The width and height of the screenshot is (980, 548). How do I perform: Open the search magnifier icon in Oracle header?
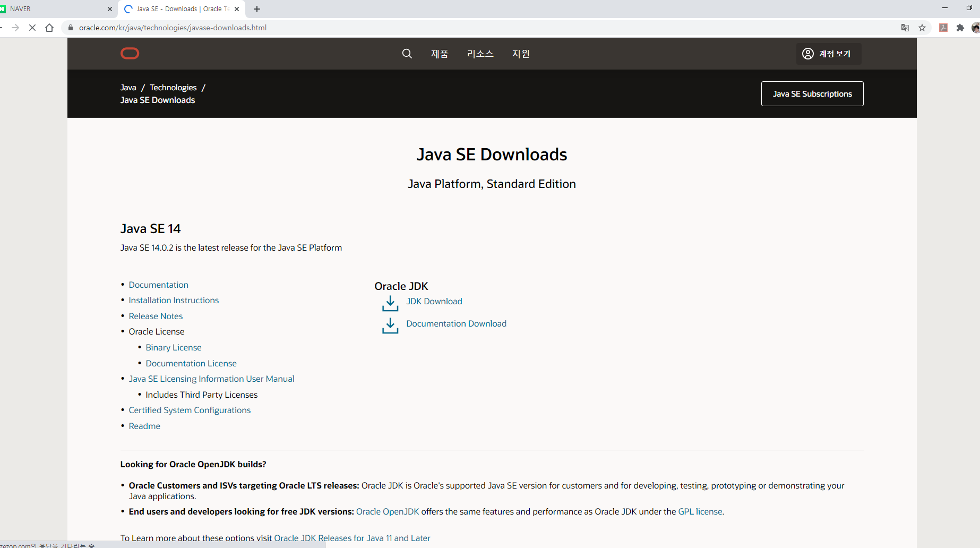click(x=407, y=54)
